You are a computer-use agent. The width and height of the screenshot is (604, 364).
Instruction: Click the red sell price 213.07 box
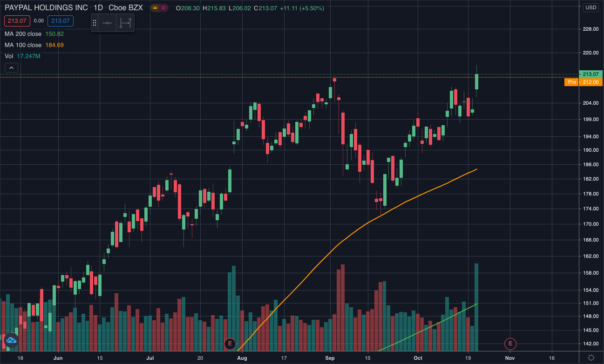(18, 21)
